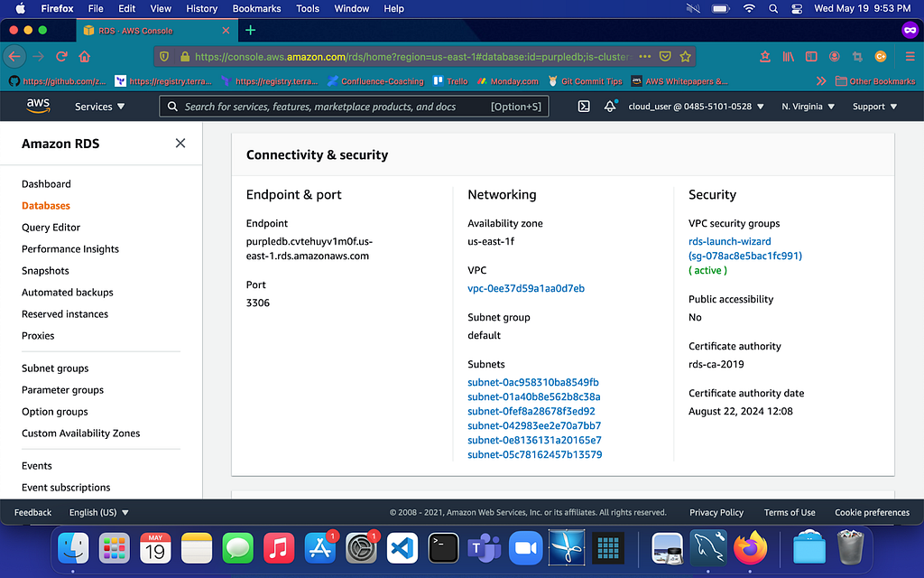924x578 pixels.
Task: Open the History menu
Action: 201,9
